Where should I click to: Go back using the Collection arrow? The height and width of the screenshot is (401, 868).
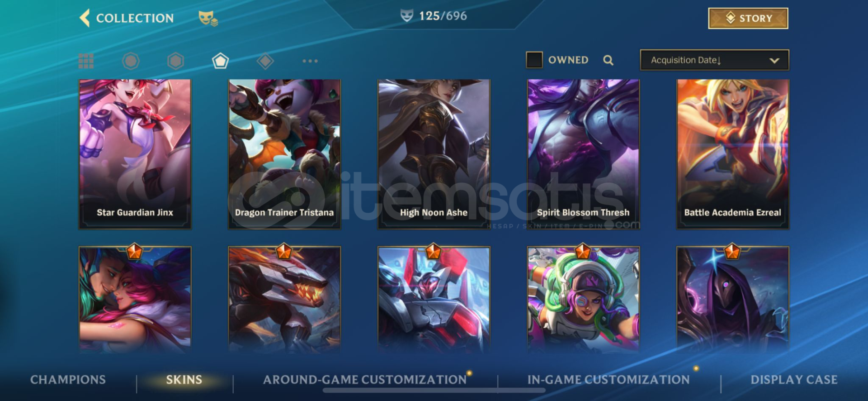click(85, 18)
